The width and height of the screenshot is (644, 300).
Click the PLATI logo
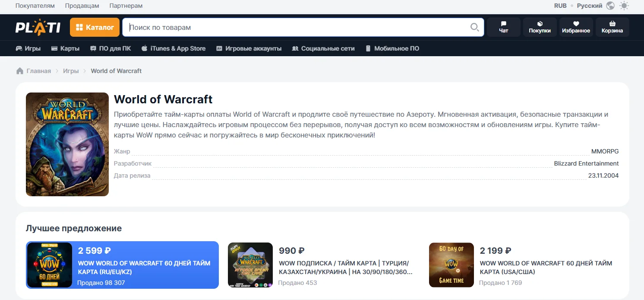click(x=38, y=27)
